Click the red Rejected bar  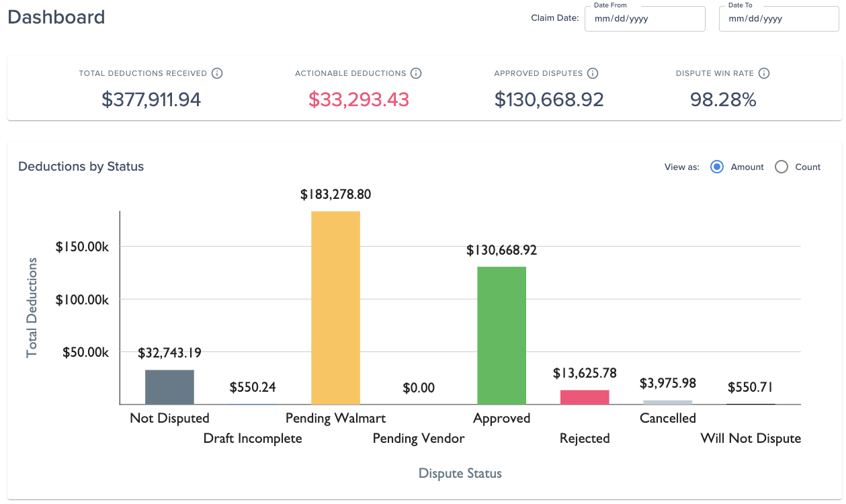pyautogui.click(x=585, y=397)
